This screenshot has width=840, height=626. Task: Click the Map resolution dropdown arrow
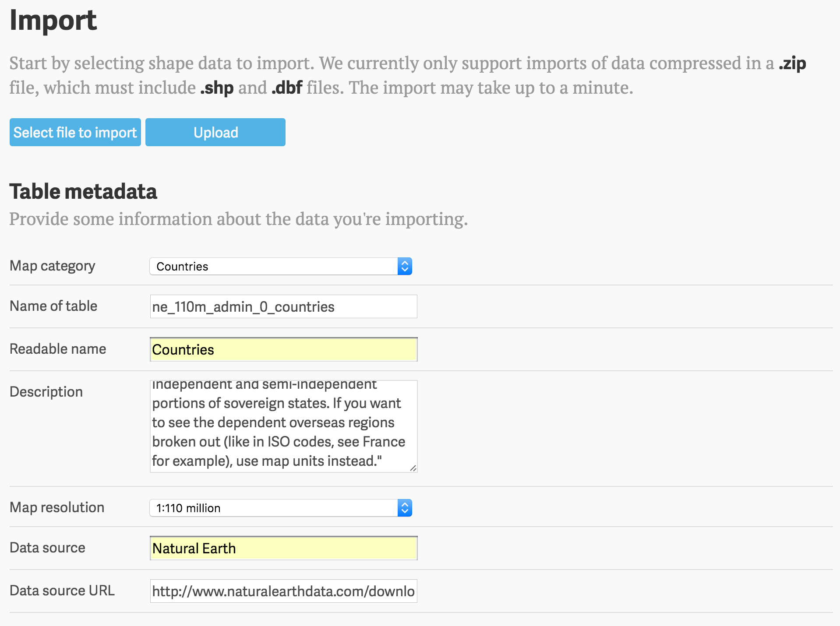[405, 508]
